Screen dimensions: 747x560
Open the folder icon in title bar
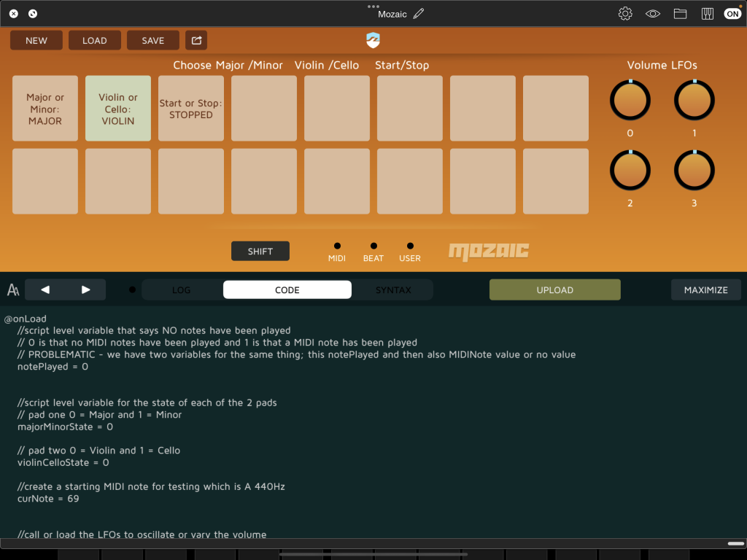point(680,14)
